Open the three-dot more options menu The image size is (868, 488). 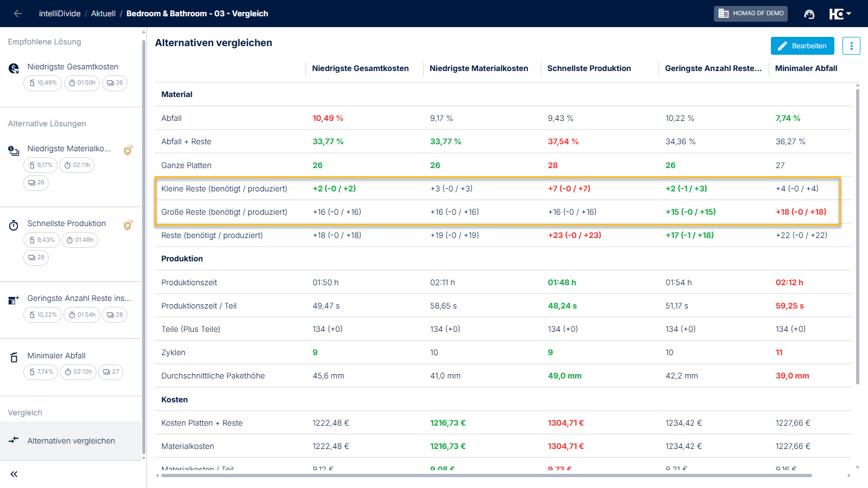pyautogui.click(x=851, y=46)
